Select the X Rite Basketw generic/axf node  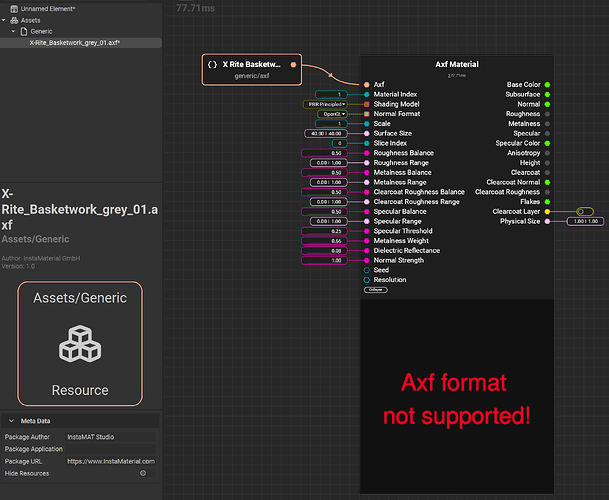click(x=252, y=70)
